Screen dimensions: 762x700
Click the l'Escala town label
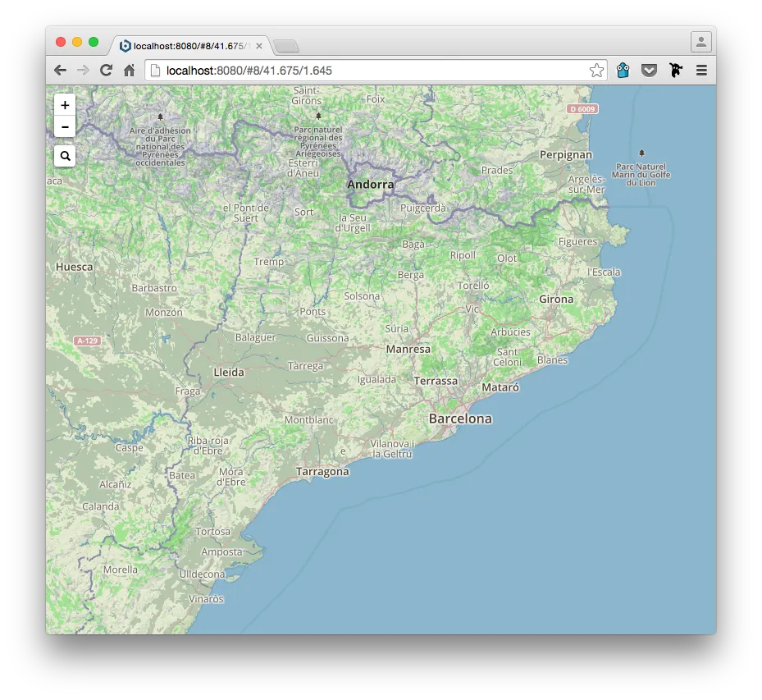coord(604,272)
